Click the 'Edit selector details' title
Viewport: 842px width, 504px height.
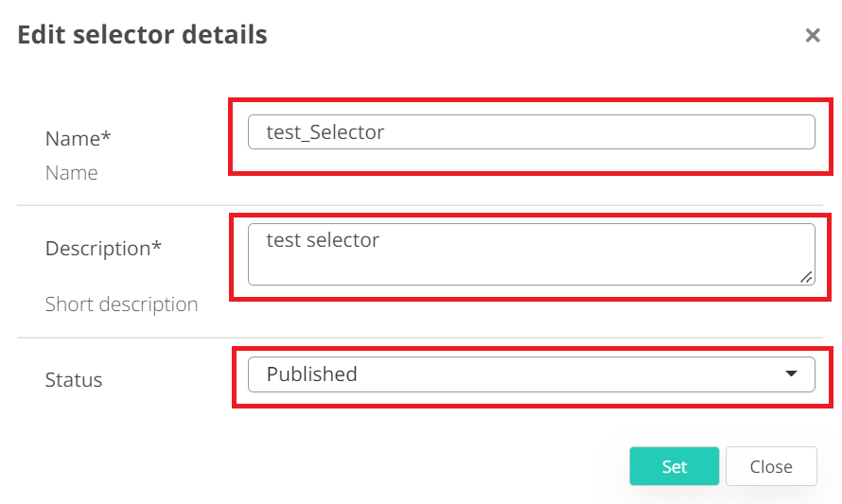click(142, 36)
